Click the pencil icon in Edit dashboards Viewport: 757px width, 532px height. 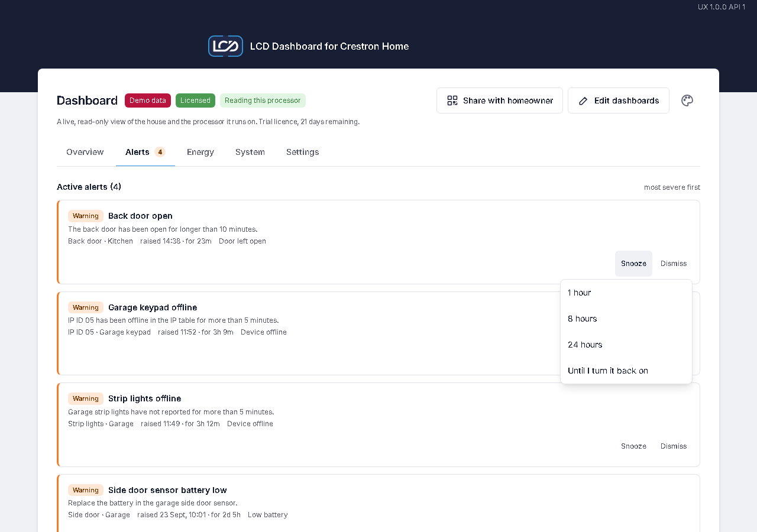583,100
